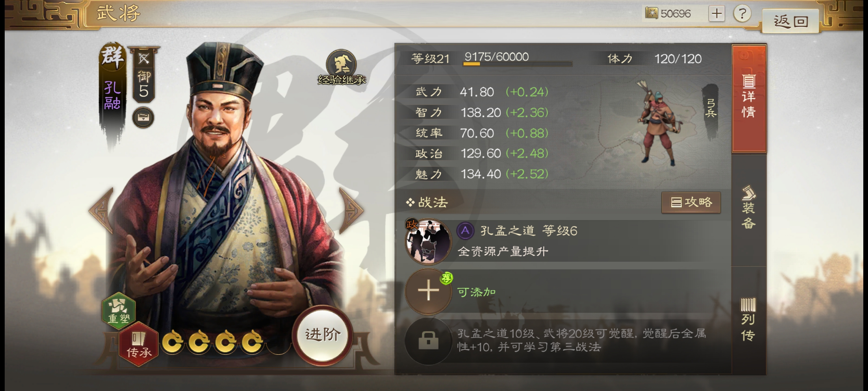Viewport: 868px width, 391px height.
Task: Click the 进阶 advance button
Action: point(323,335)
